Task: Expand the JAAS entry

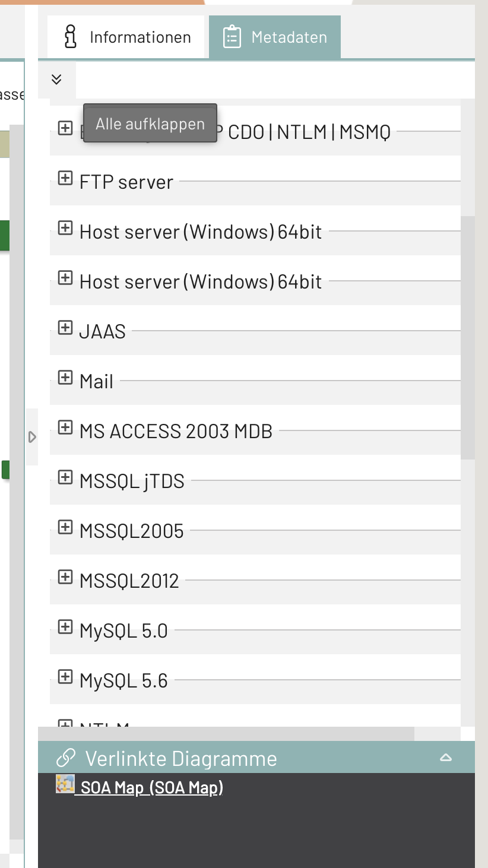Action: 65,328
